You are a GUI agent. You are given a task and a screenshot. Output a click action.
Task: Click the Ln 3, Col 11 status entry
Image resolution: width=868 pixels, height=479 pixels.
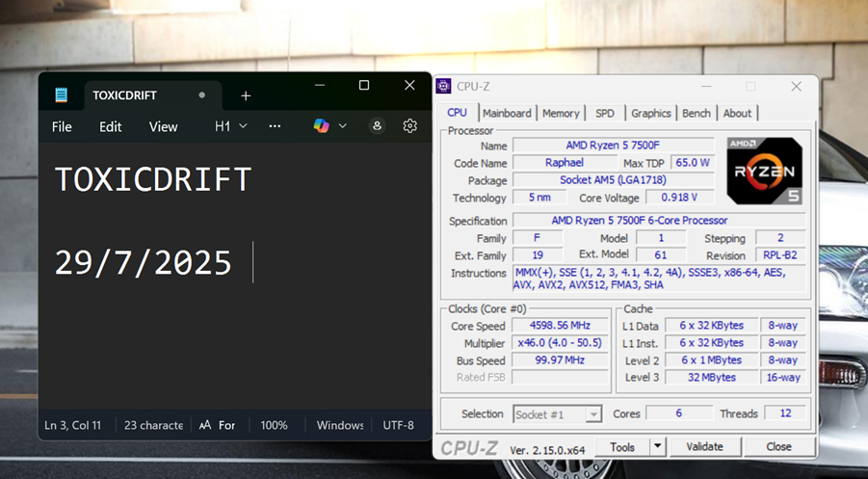pyautogui.click(x=72, y=425)
